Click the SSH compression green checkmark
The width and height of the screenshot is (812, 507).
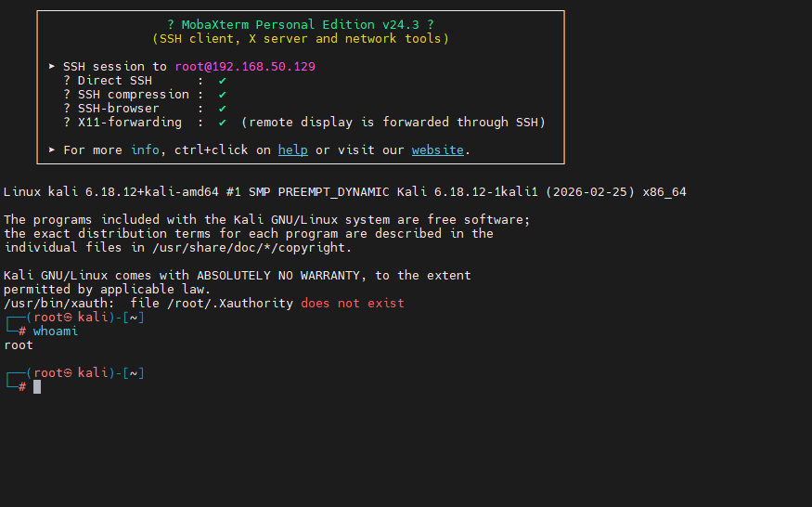coord(223,95)
